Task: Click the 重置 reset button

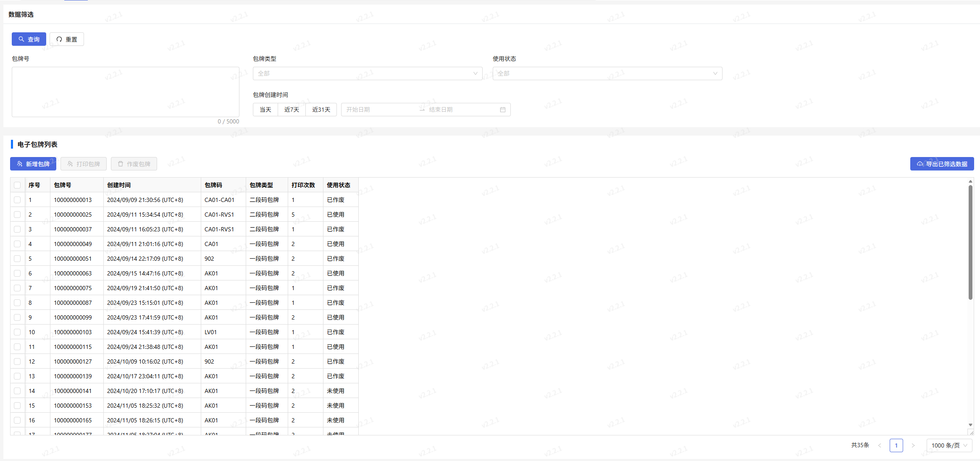Action: coord(67,39)
